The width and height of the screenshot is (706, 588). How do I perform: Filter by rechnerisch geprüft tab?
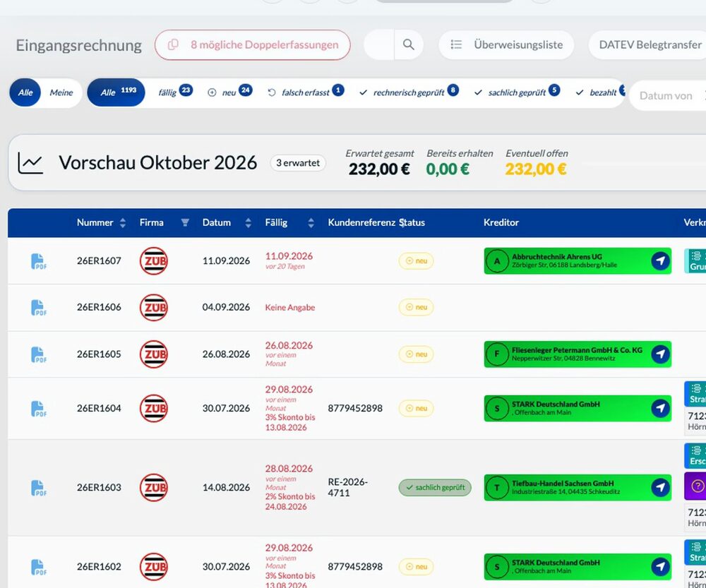[x=409, y=92]
